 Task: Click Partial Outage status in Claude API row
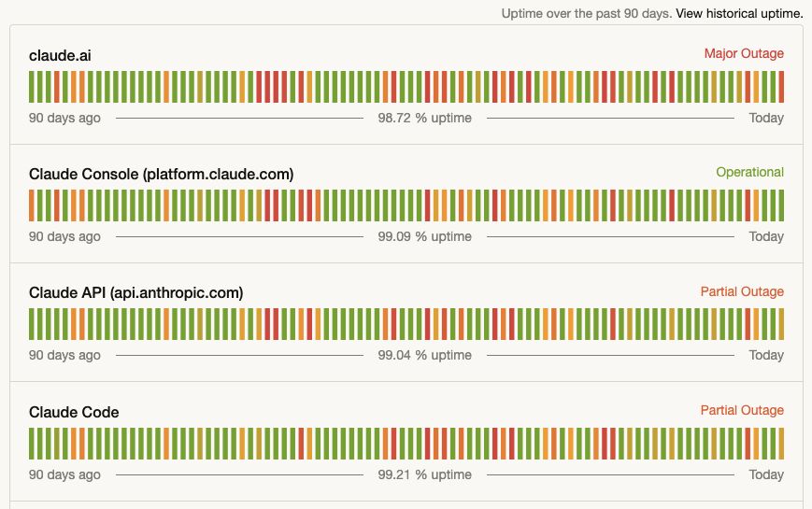742,291
